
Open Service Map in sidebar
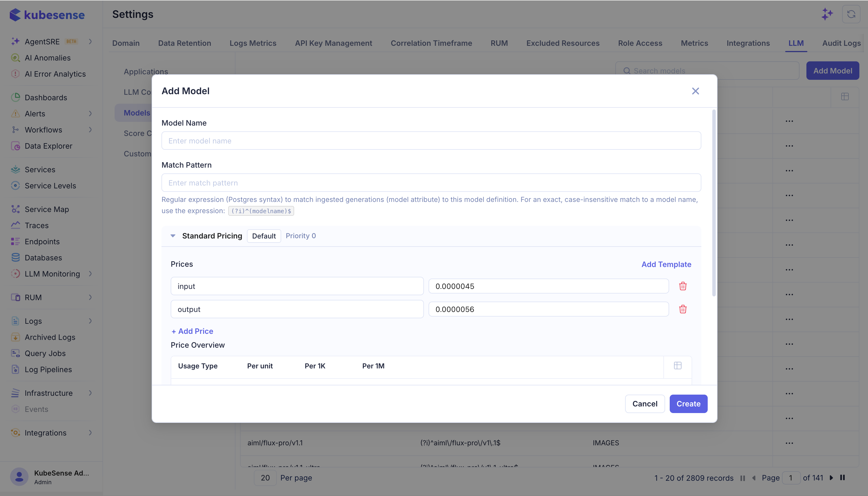pos(47,209)
